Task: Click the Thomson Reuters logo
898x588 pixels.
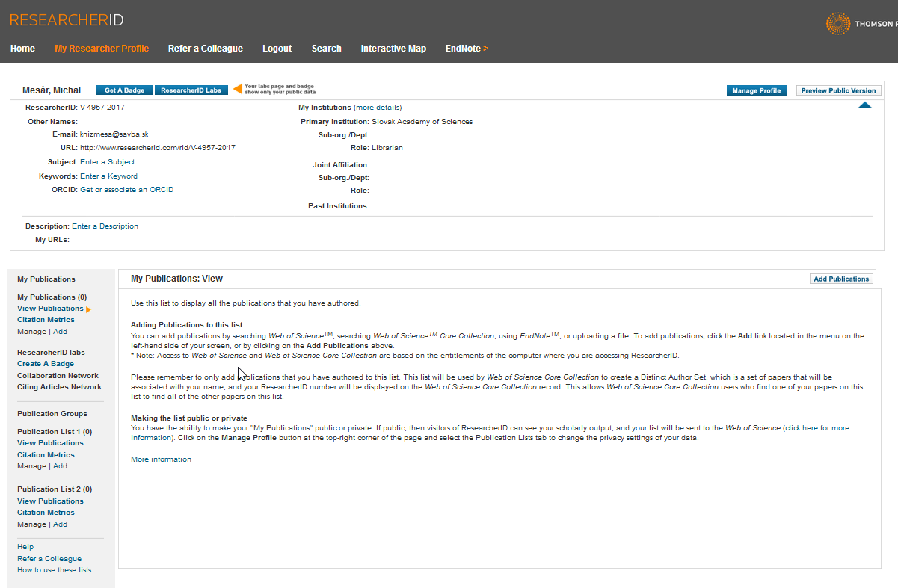Action: click(x=861, y=24)
